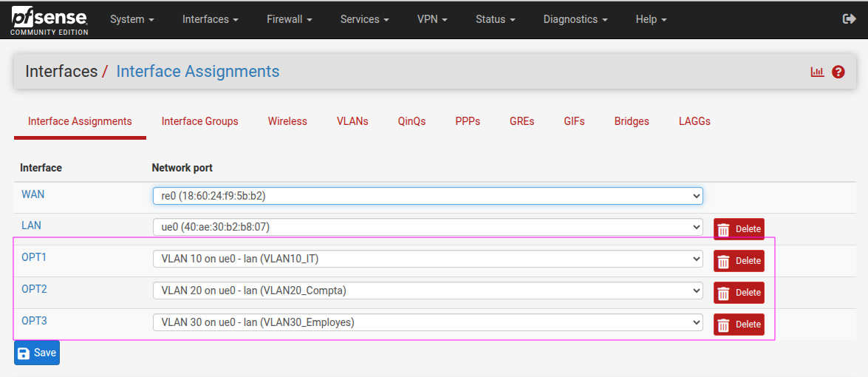The image size is (868, 377).
Task: Switch to the VLANs tab
Action: point(352,121)
